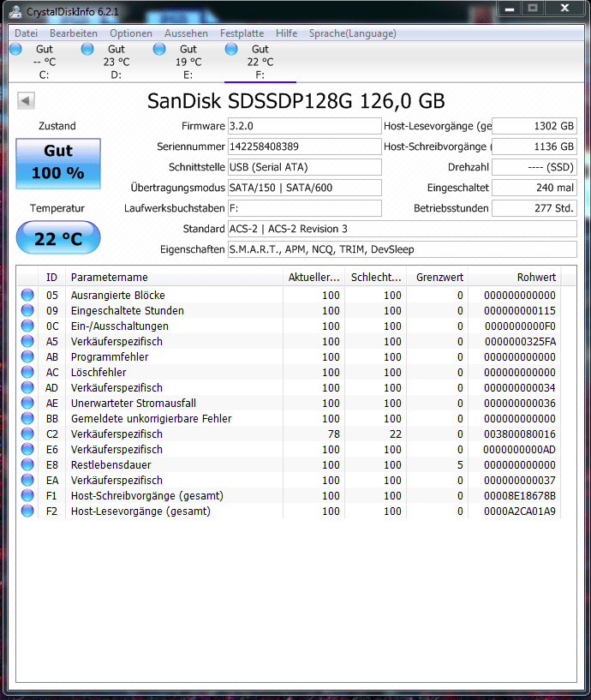Click raw value 0000A2CA01A9
Viewport: 591px width, 700px height.
click(x=520, y=512)
